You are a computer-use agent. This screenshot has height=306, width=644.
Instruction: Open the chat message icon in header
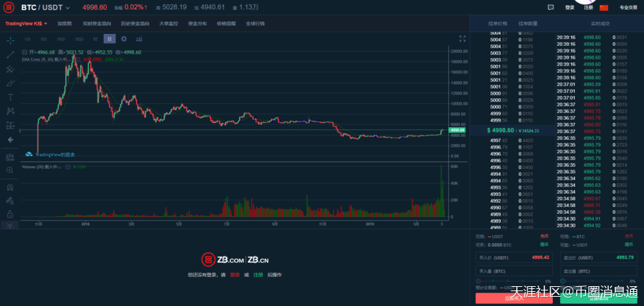pos(551,7)
